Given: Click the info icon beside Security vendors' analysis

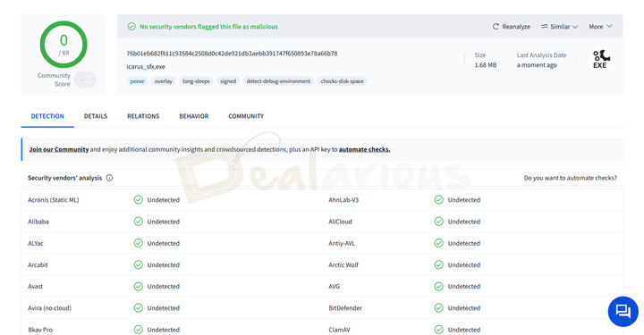Looking at the screenshot, I should click(109, 178).
